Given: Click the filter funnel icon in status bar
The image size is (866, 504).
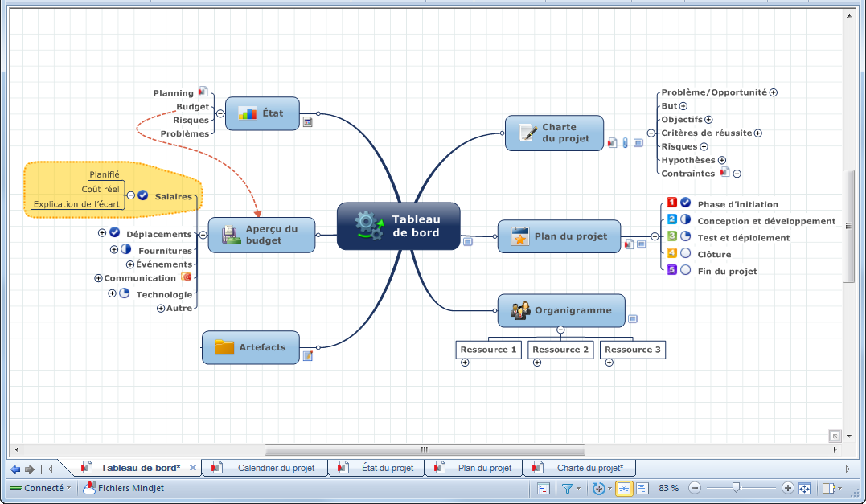Looking at the screenshot, I should click(567, 488).
